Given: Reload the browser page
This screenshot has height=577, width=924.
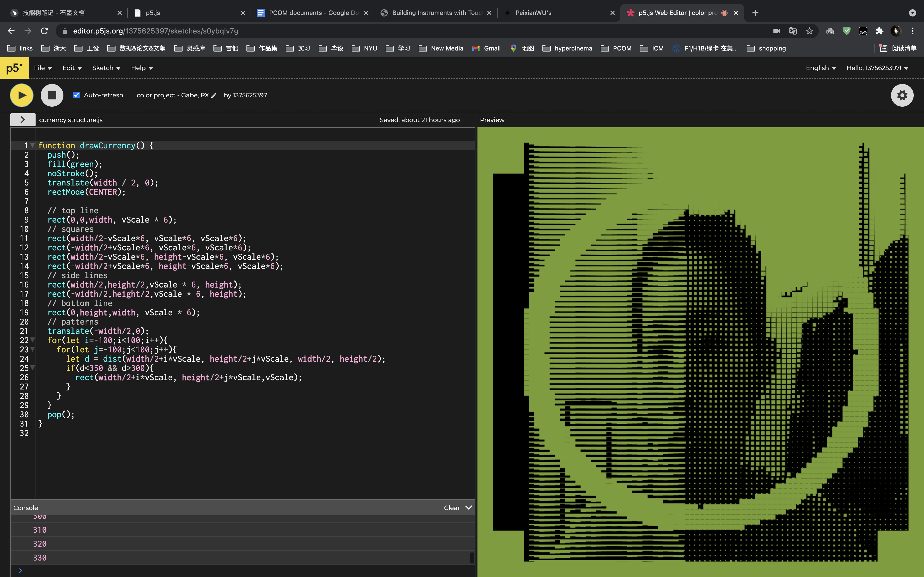Looking at the screenshot, I should click(45, 31).
